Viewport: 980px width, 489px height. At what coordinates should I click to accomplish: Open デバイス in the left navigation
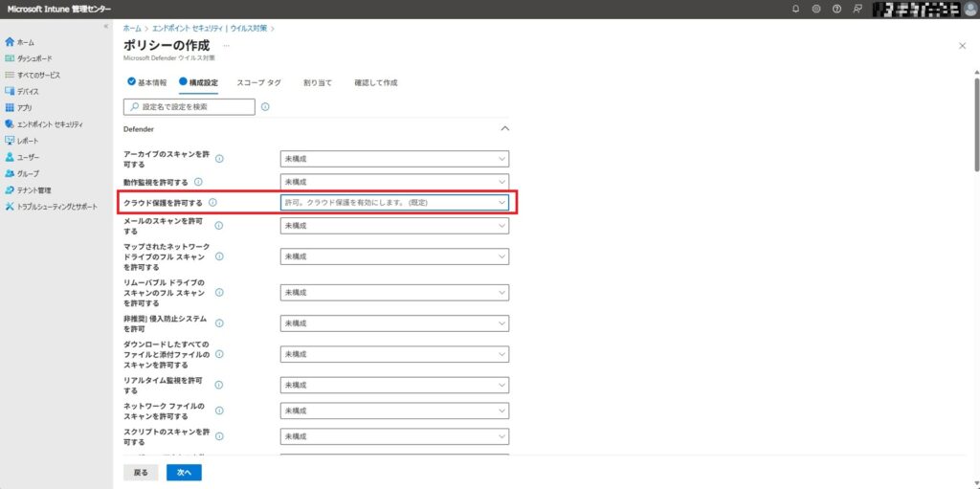(28, 91)
